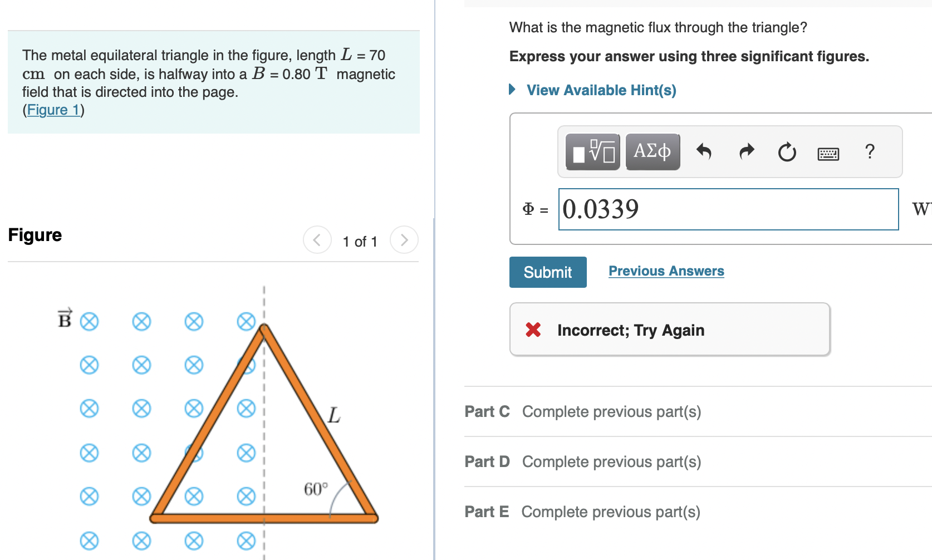The image size is (932, 560).
Task: Reset the answer field using circular arrow icon
Action: 787,151
